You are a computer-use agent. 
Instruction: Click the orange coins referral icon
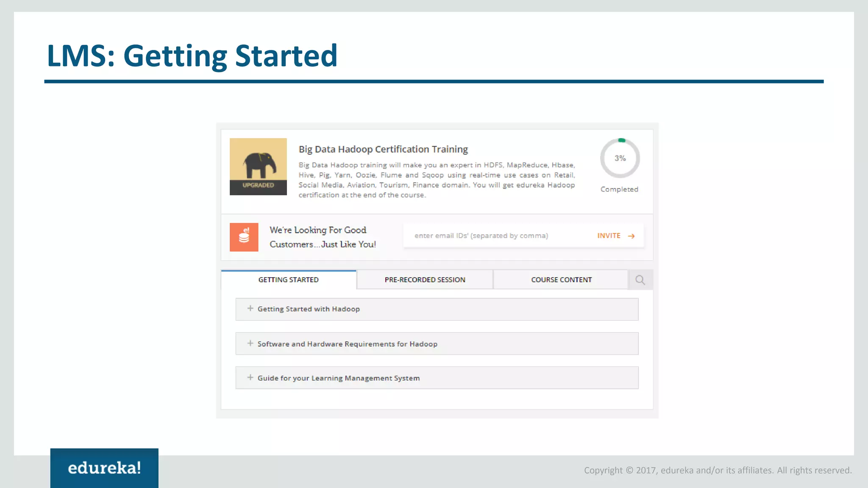(244, 237)
